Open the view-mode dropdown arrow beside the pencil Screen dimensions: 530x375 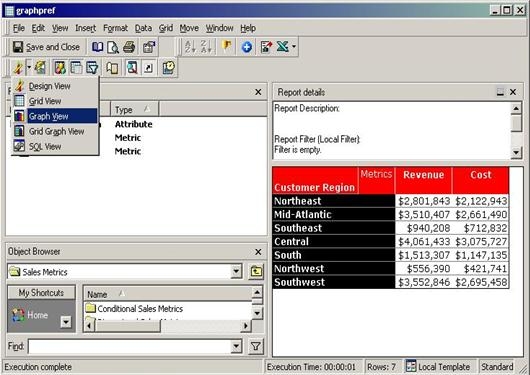29,68
